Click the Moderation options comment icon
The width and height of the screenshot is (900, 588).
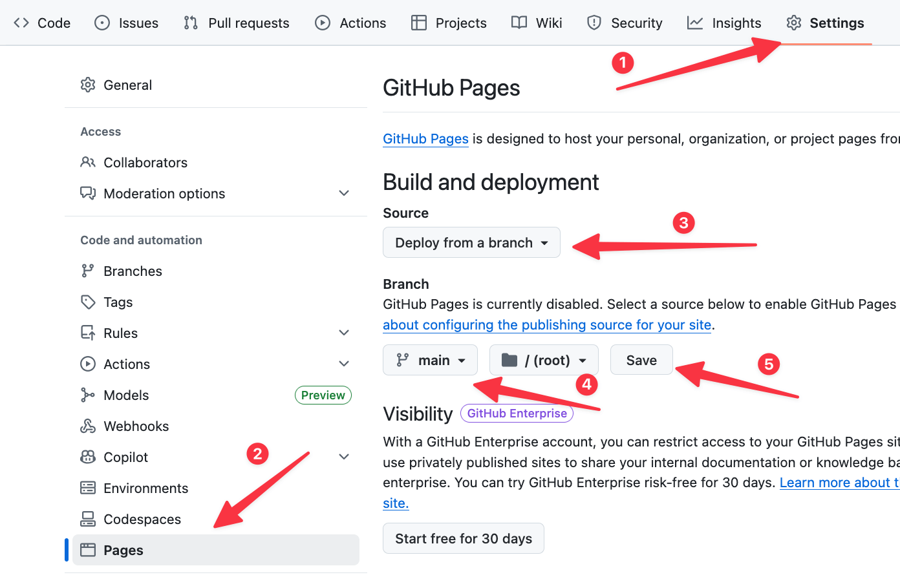coord(88,193)
